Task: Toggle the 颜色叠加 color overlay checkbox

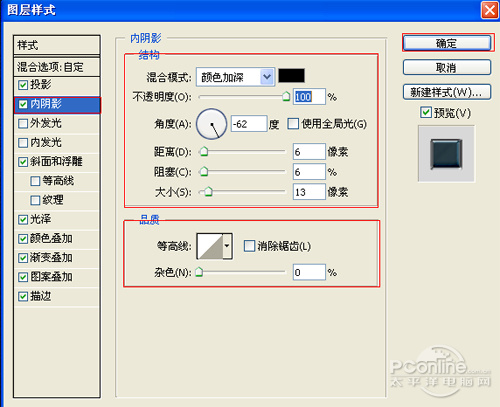Action: (x=23, y=239)
